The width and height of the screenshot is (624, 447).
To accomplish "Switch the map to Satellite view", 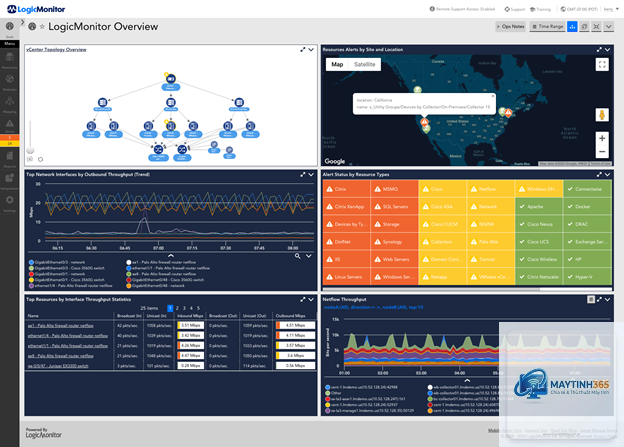I will click(x=365, y=64).
